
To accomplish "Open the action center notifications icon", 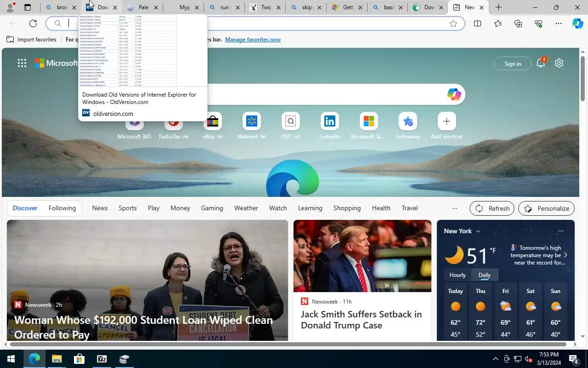I will (x=574, y=359).
